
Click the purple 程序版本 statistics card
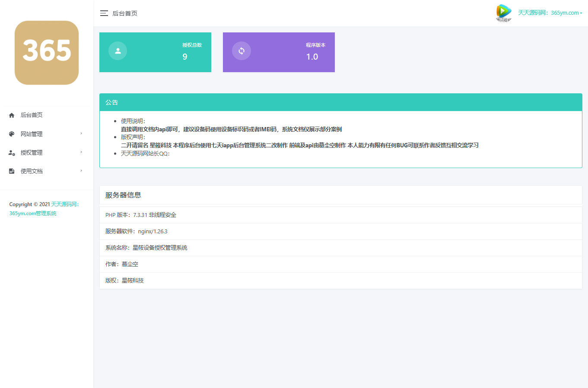pyautogui.click(x=279, y=52)
